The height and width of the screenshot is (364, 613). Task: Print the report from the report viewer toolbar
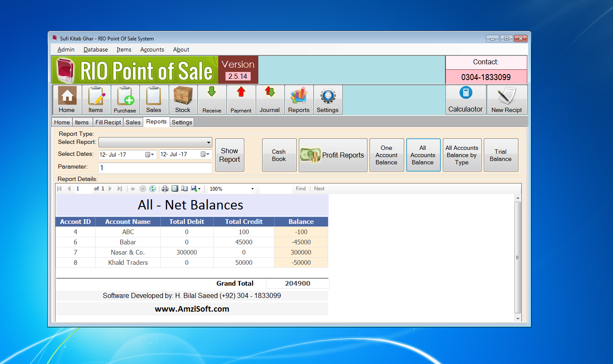(165, 189)
